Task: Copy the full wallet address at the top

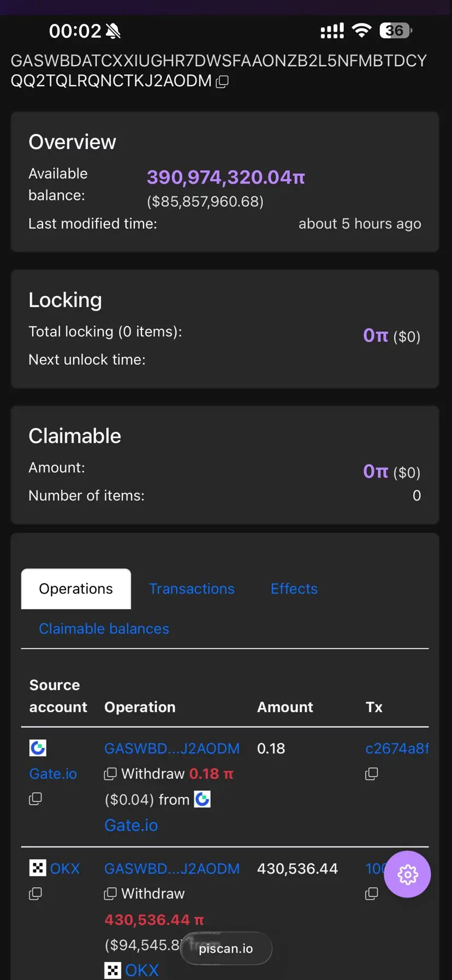Action: click(x=222, y=82)
